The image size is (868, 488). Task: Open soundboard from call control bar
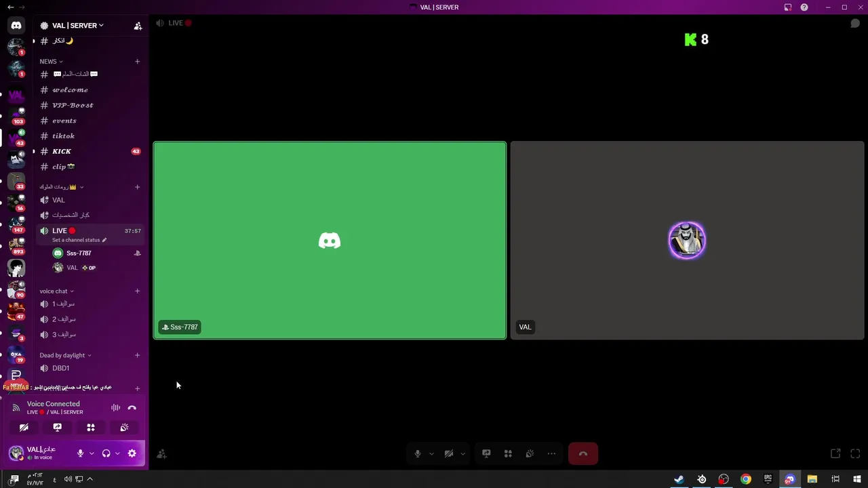[530, 453]
